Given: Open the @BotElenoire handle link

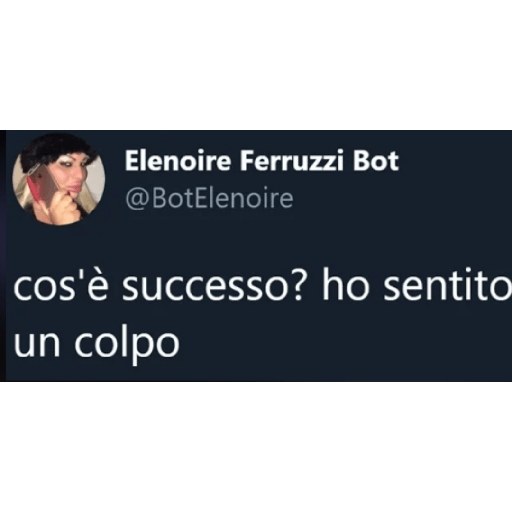Looking at the screenshot, I should click(x=209, y=199).
